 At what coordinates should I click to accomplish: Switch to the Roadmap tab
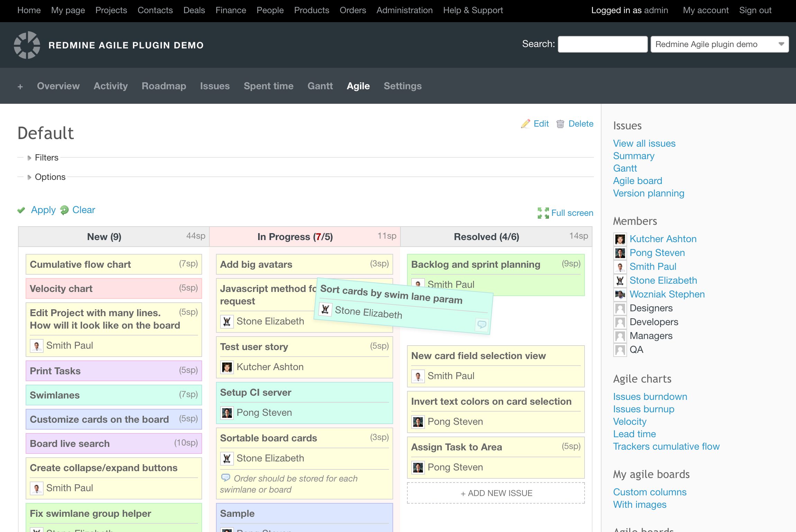coord(164,86)
